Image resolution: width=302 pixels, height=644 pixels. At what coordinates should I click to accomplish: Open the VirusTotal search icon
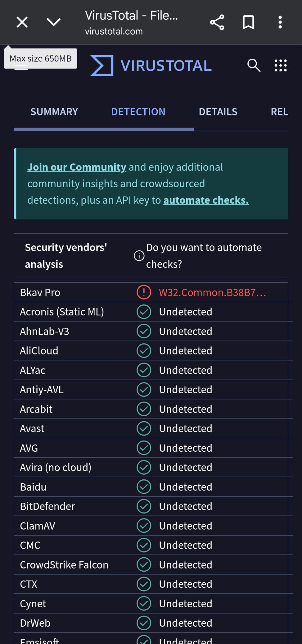[x=254, y=65]
